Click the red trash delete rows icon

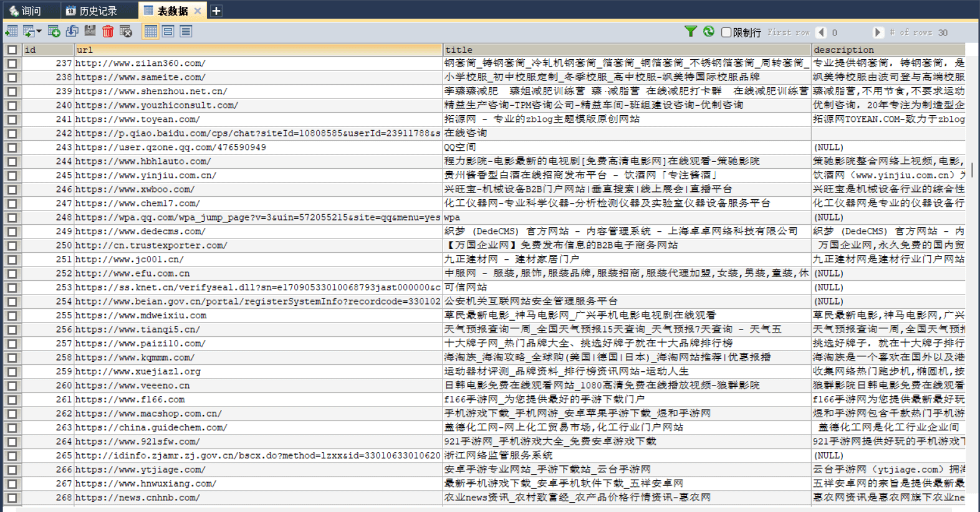point(108,32)
